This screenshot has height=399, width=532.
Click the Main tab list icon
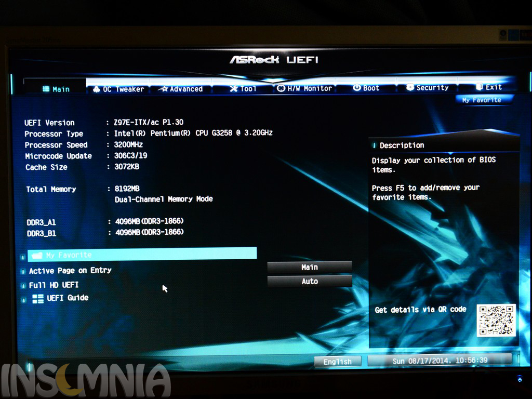pos(46,89)
